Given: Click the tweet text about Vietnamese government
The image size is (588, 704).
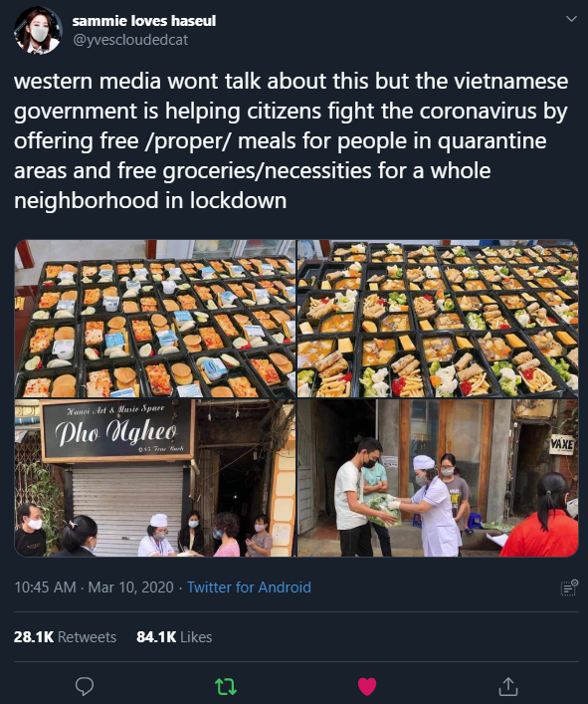Looking at the screenshot, I should click(x=292, y=140).
